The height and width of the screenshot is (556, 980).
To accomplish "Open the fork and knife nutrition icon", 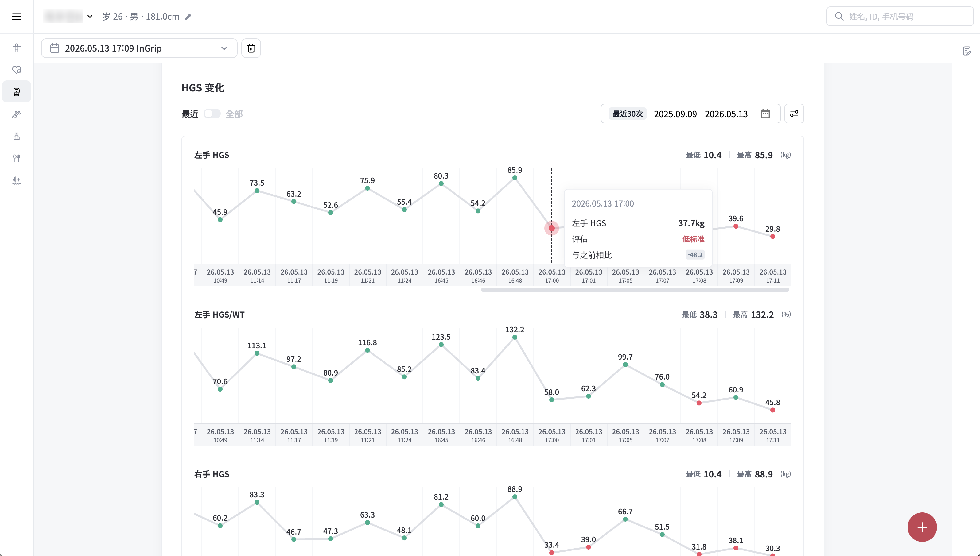I will pyautogui.click(x=17, y=158).
